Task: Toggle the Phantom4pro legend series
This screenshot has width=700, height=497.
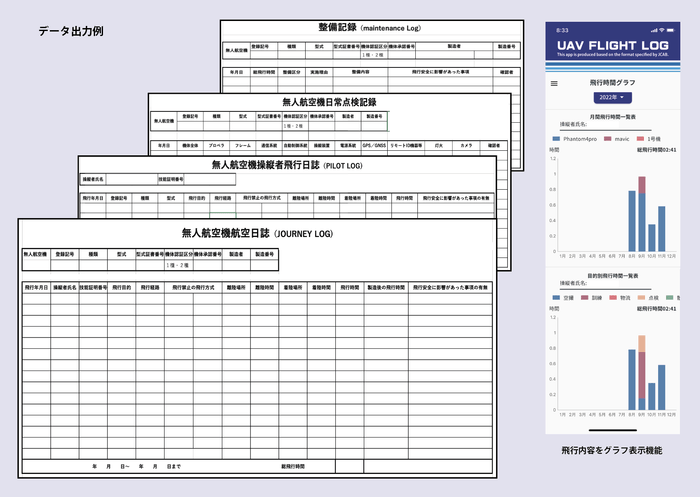Action: coord(577,137)
